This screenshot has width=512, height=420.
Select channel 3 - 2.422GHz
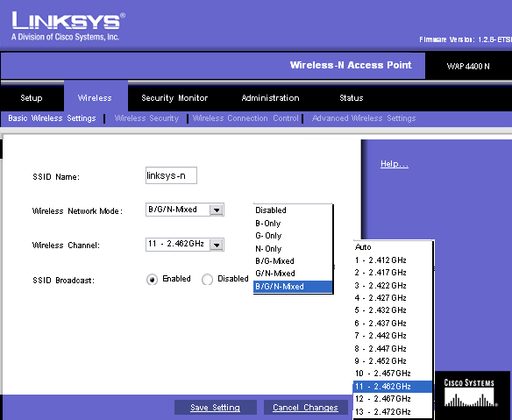[x=393, y=286]
